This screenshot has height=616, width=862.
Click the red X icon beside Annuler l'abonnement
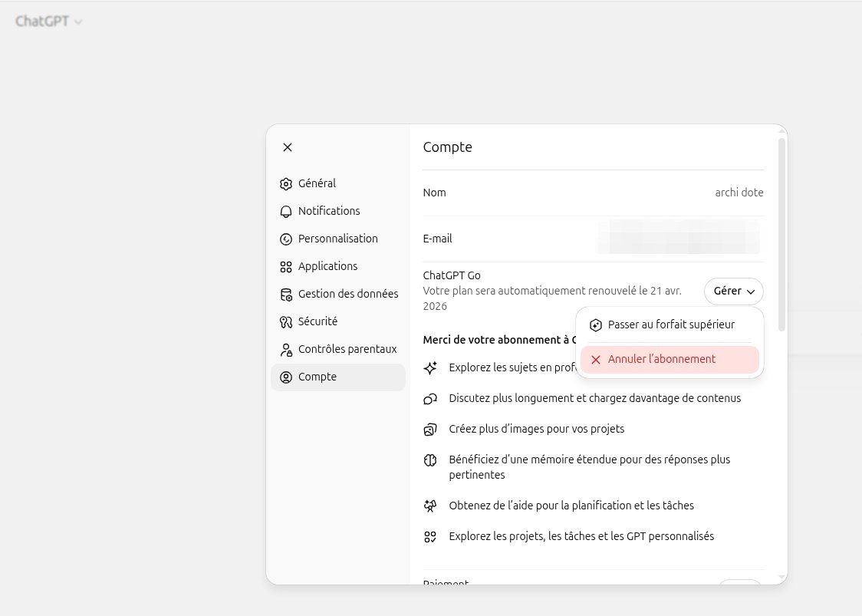click(595, 359)
